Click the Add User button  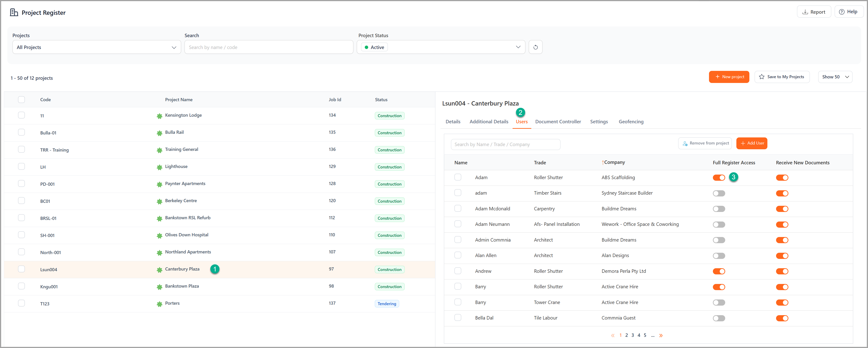tap(751, 143)
